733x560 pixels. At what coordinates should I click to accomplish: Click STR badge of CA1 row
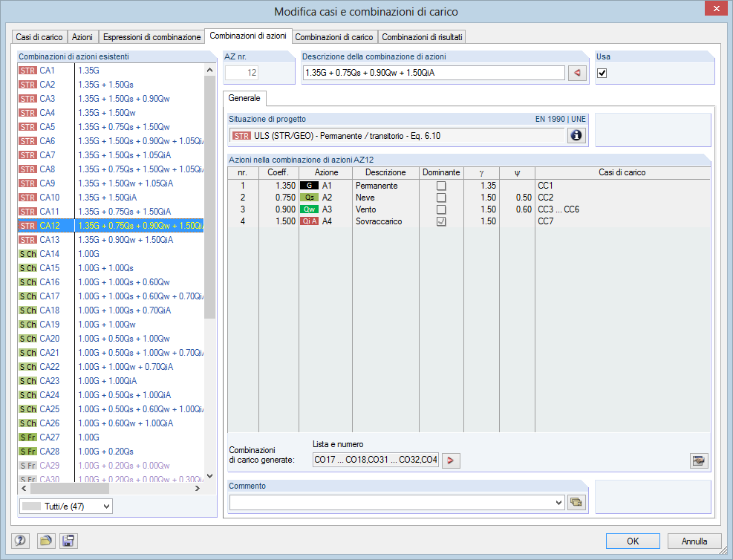click(x=27, y=71)
